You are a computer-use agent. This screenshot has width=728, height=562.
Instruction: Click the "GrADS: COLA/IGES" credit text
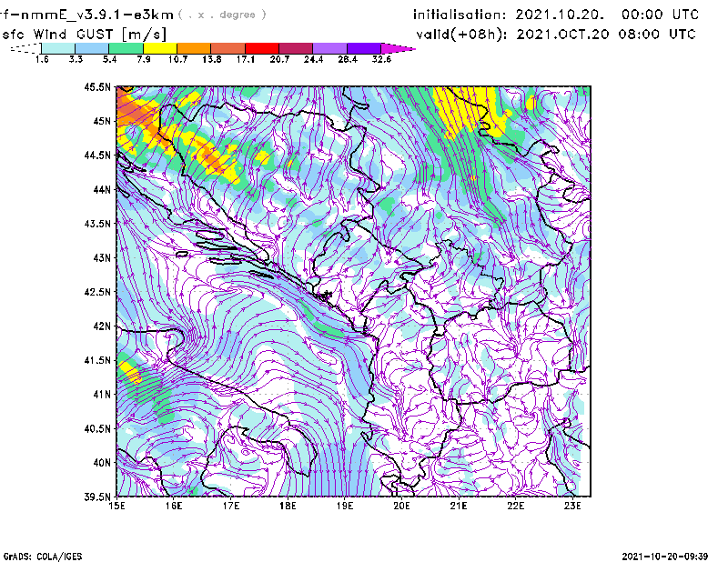pyautogui.click(x=43, y=557)
